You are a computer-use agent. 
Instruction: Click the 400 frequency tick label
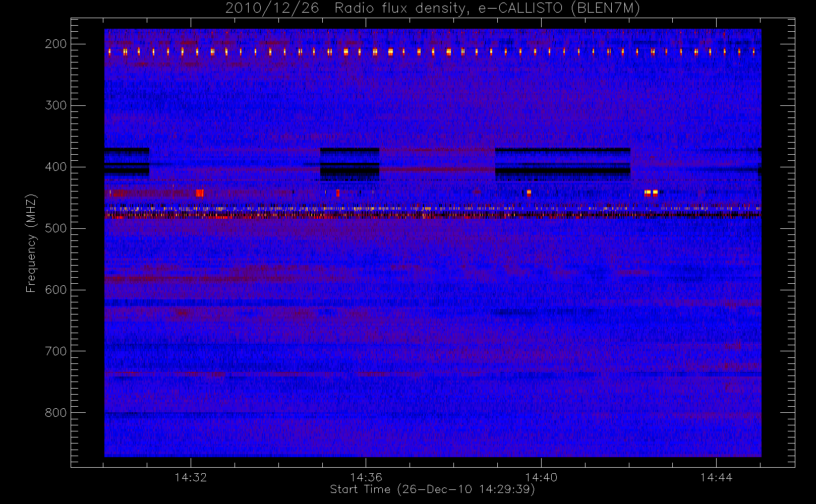(x=56, y=167)
